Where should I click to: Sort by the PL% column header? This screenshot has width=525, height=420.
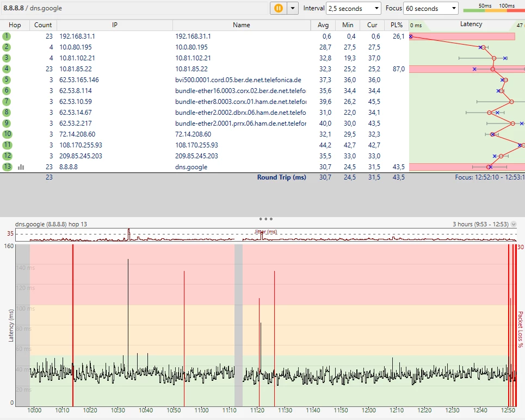[397, 25]
